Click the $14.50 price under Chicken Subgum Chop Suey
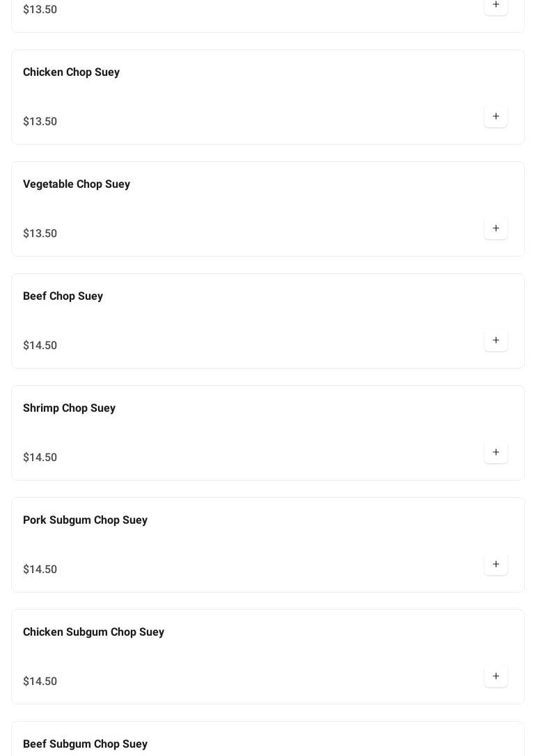Viewport: 536px width, 756px height. point(40,680)
